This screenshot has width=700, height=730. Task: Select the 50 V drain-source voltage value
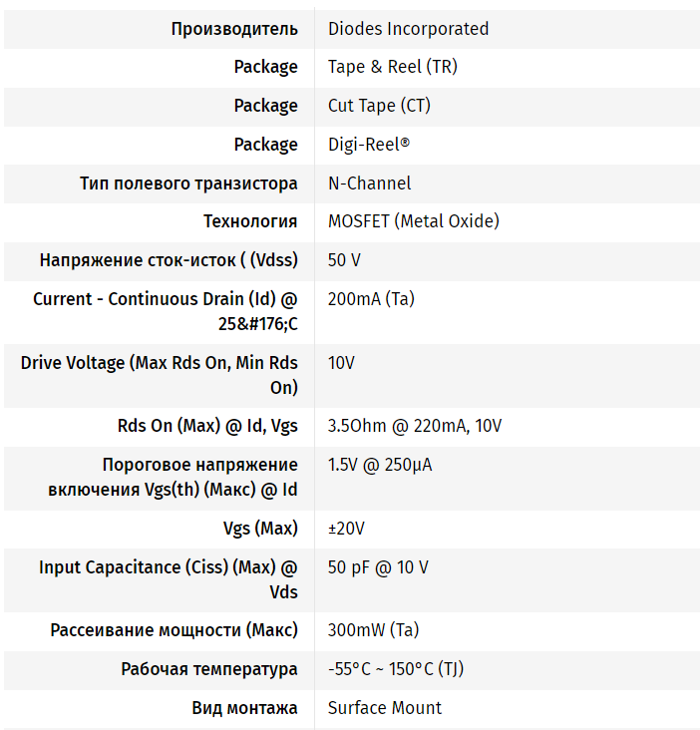pyautogui.click(x=344, y=260)
